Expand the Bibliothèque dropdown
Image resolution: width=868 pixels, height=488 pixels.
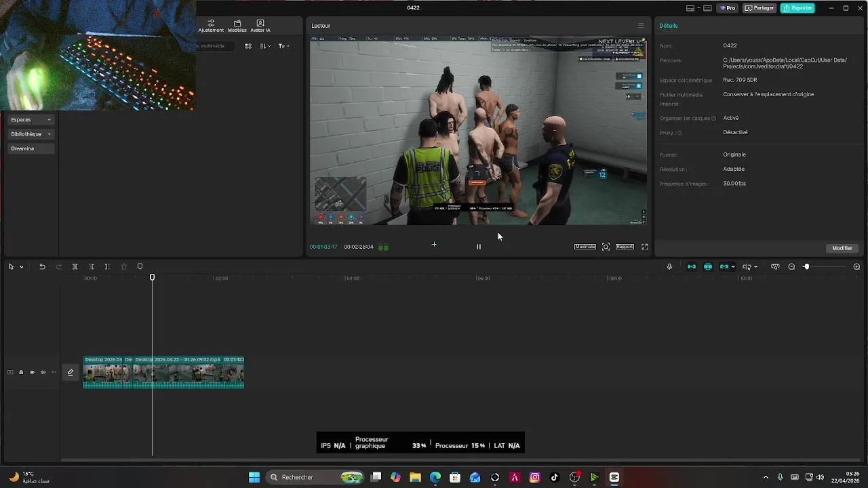tap(31, 134)
